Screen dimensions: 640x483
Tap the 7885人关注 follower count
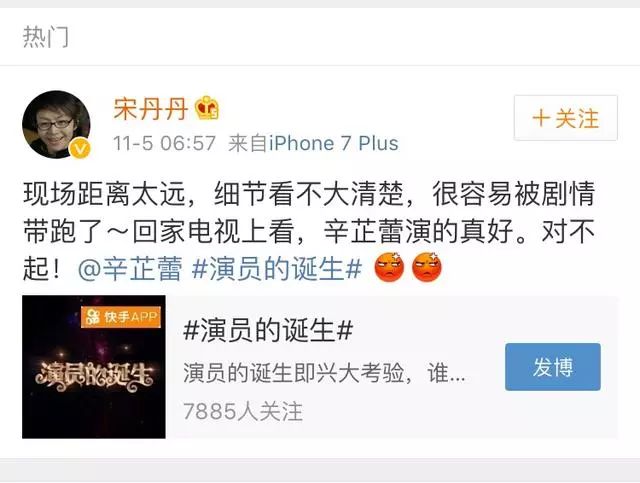243,411
